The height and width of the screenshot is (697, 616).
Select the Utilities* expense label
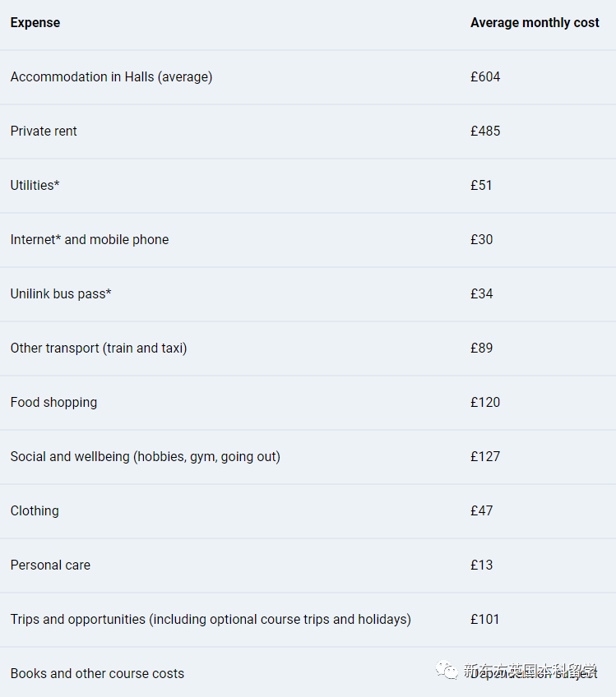pos(35,186)
